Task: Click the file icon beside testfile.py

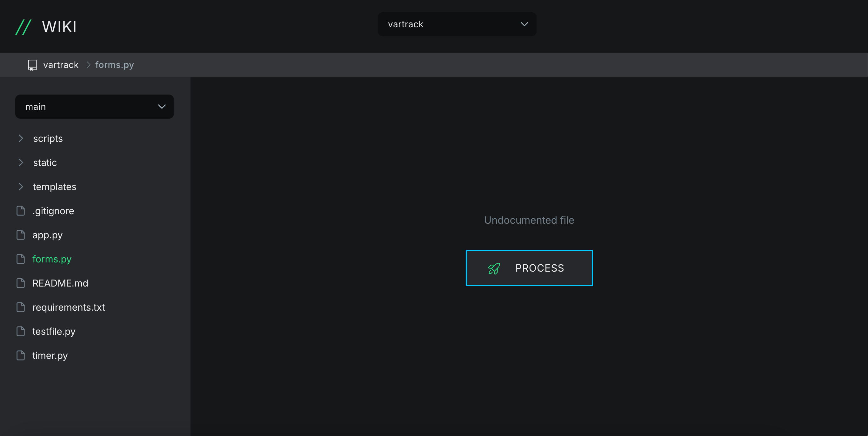Action: click(21, 331)
